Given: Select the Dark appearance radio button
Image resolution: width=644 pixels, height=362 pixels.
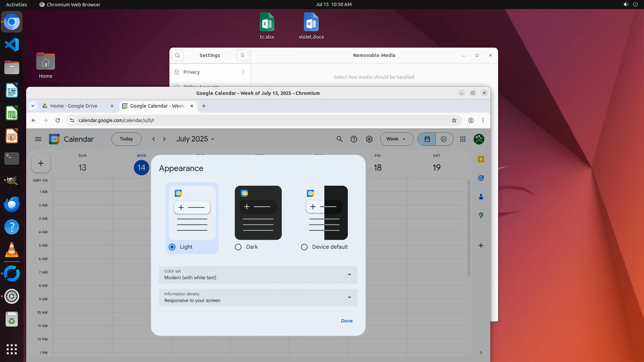Looking at the screenshot, I should pos(238,247).
